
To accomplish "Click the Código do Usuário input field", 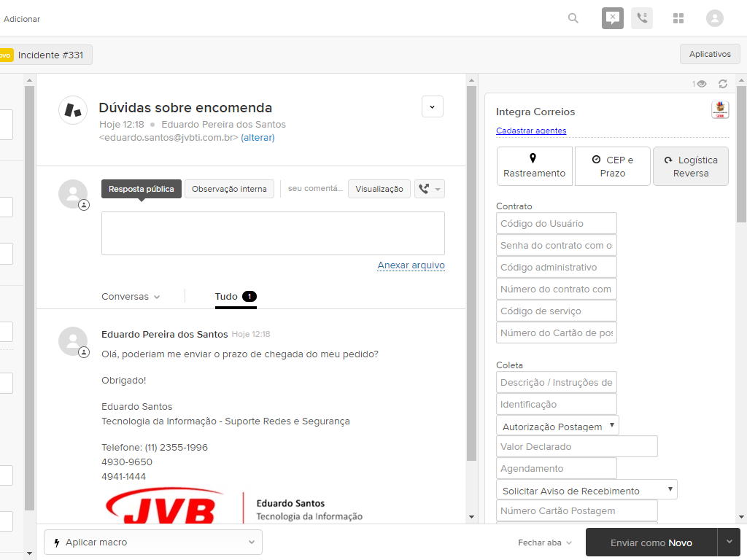I will pyautogui.click(x=556, y=224).
